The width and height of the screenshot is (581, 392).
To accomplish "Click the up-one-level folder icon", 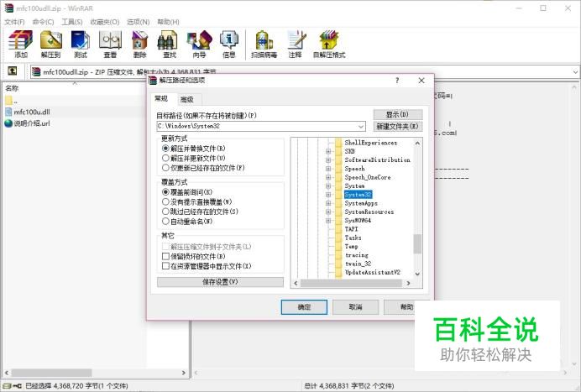I will pyautogui.click(x=13, y=71).
